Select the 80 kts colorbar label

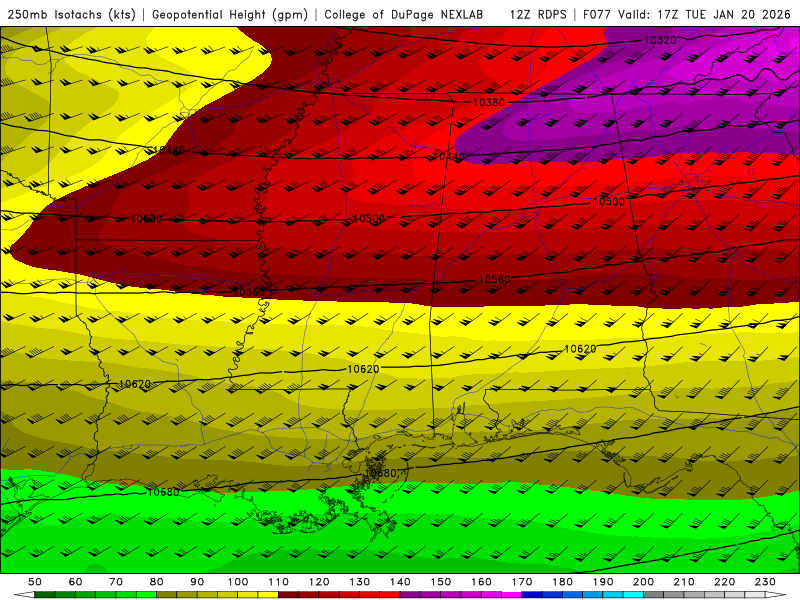tap(156, 582)
